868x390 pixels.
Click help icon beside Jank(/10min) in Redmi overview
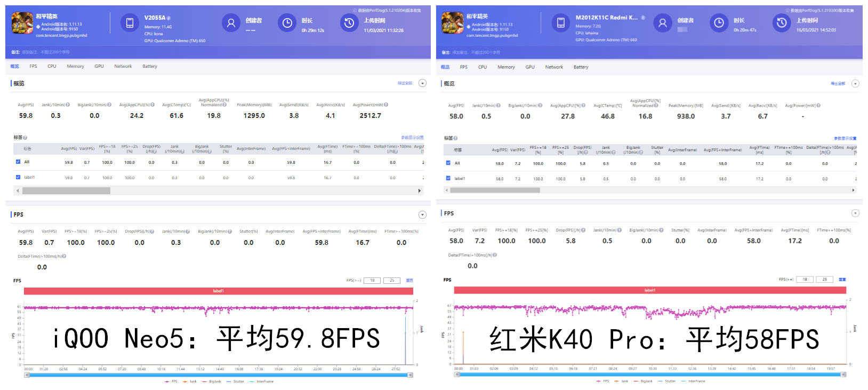pyautogui.click(x=499, y=105)
